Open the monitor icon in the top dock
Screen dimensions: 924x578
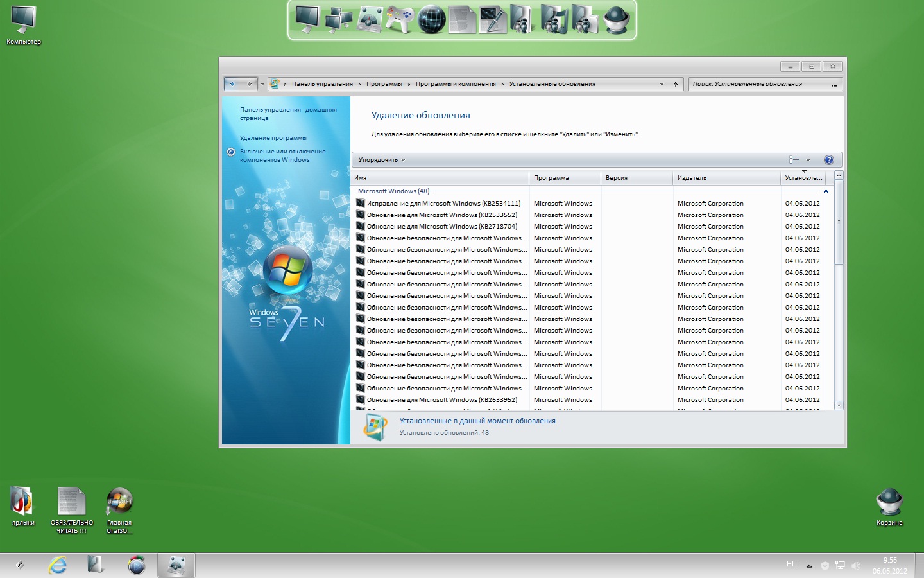[x=307, y=19]
